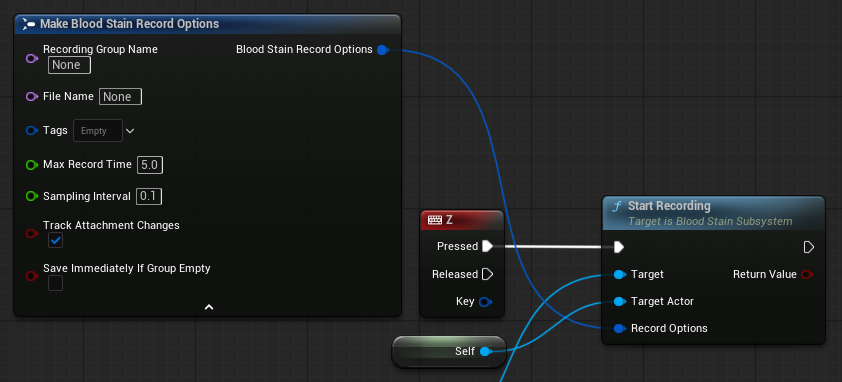Screen dimensions: 842x382
Task: Click the Blood Stain Record Options output pin
Action: [383, 50]
